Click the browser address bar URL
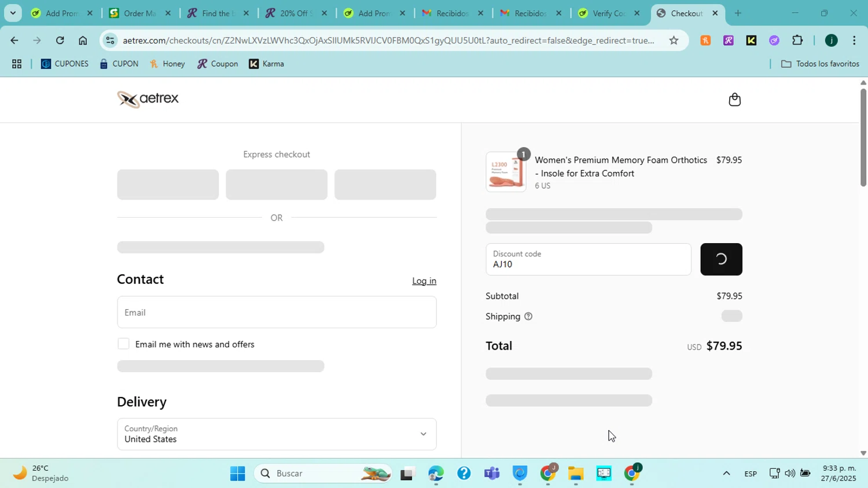Image resolution: width=868 pixels, height=488 pixels. pyautogui.click(x=388, y=40)
